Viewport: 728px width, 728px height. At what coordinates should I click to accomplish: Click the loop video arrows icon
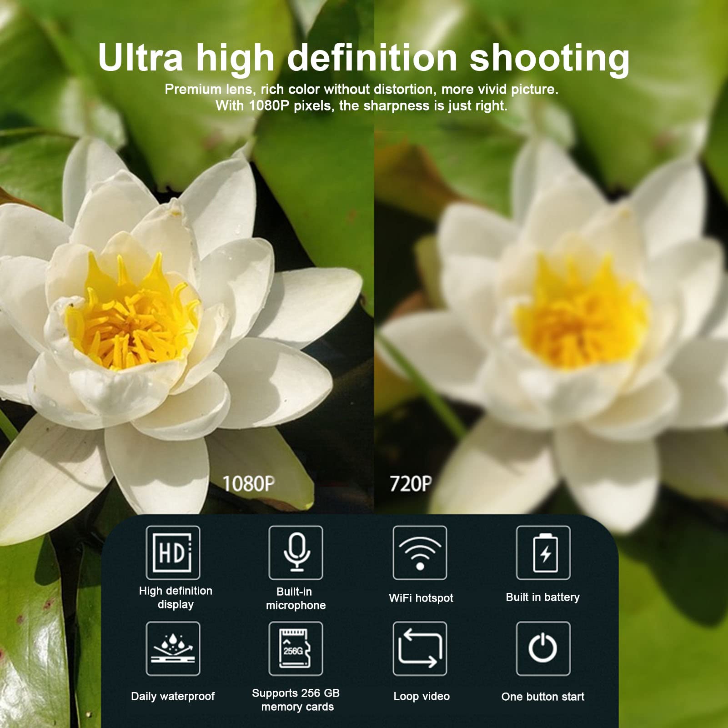point(420,648)
